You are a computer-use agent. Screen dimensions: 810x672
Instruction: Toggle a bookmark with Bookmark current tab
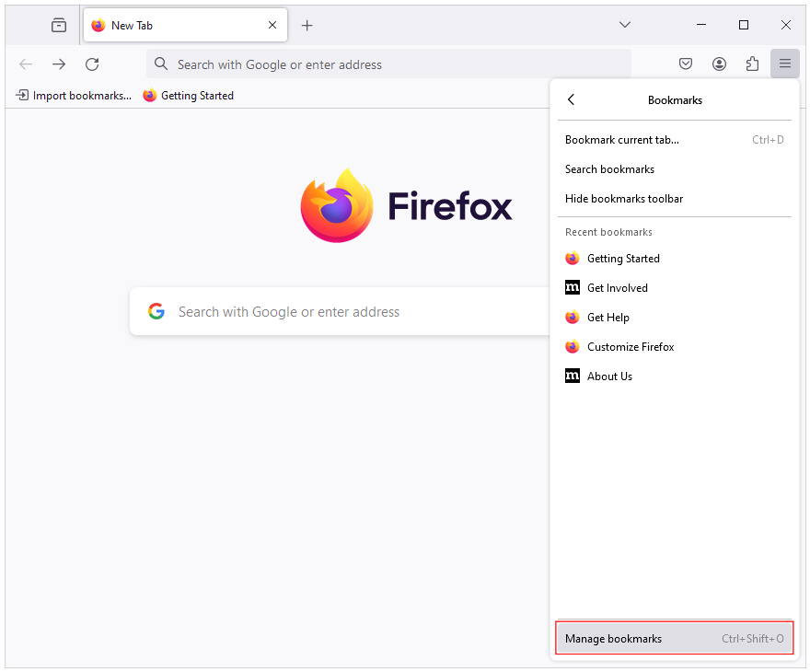pyautogui.click(x=621, y=139)
